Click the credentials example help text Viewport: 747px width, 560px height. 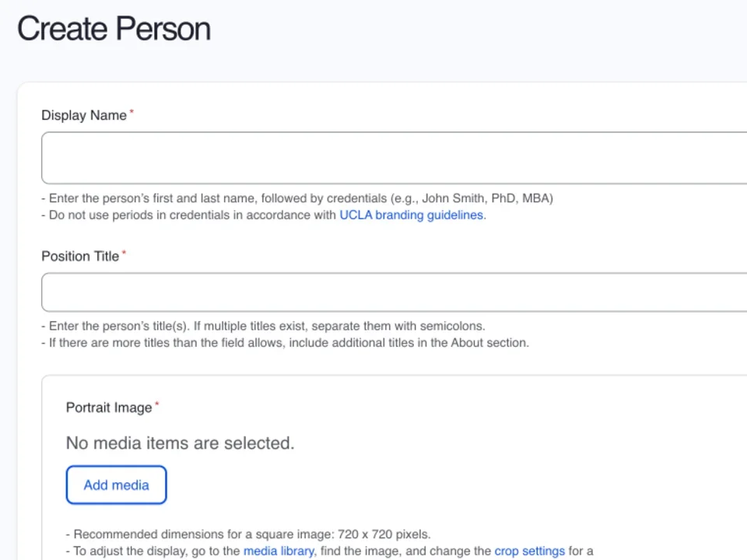(297, 198)
